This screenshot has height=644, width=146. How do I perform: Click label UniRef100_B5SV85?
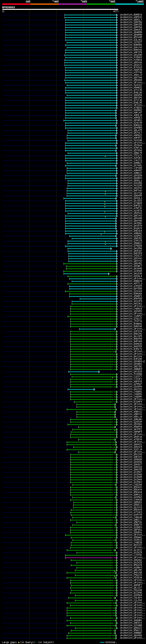pyautogui.click(x=131, y=37)
